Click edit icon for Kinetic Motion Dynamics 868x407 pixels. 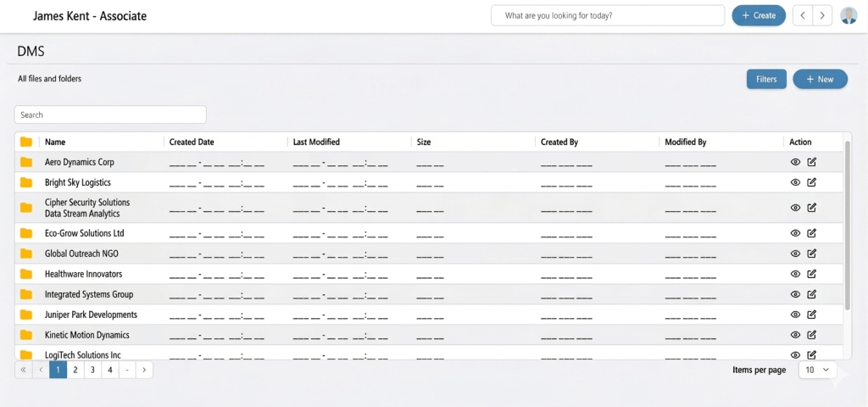click(x=811, y=335)
